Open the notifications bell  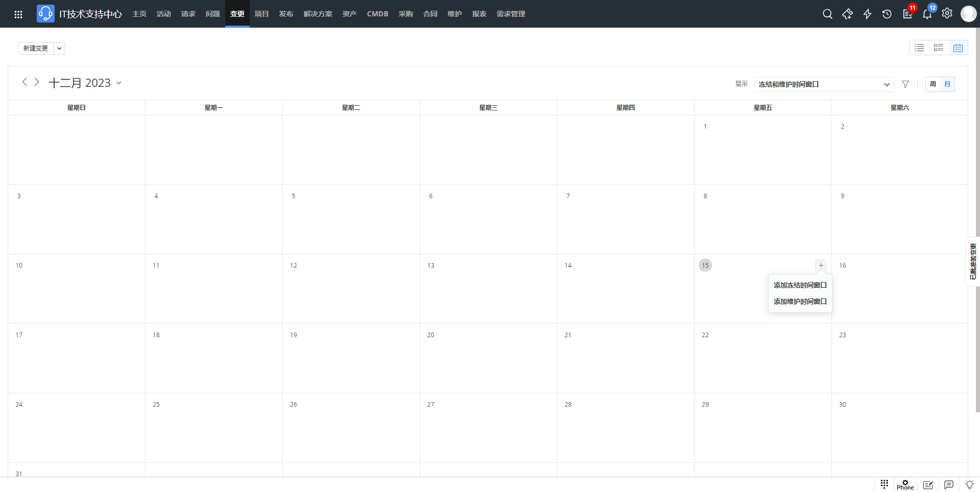click(x=927, y=14)
